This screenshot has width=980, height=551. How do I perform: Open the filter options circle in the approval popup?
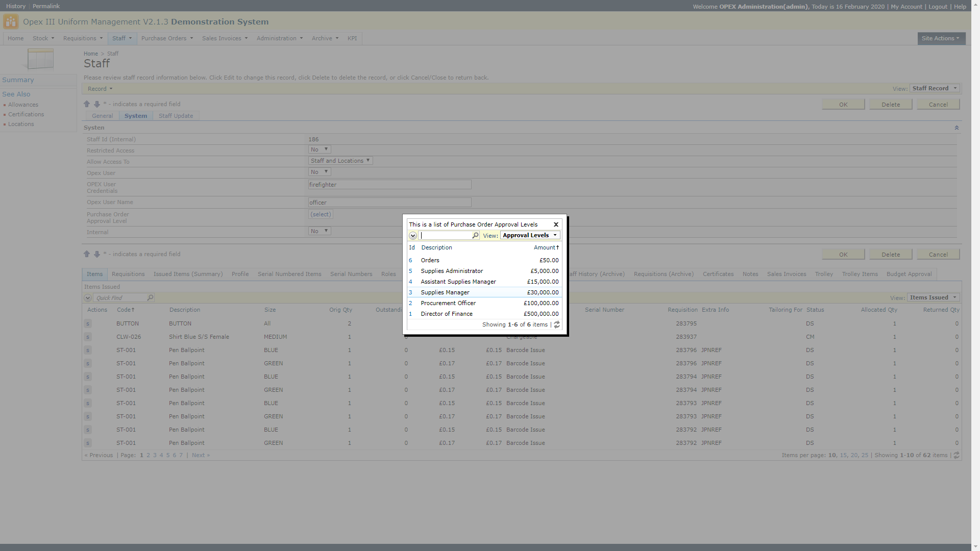tap(413, 236)
